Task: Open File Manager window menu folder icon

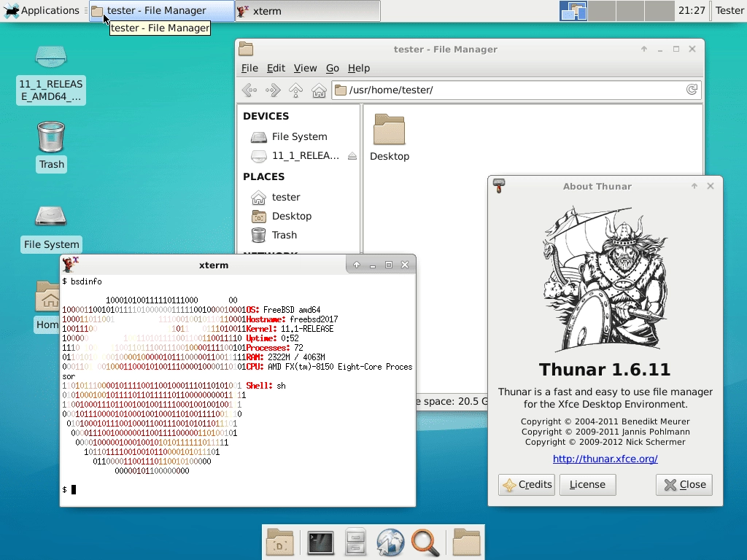Action: click(246, 49)
